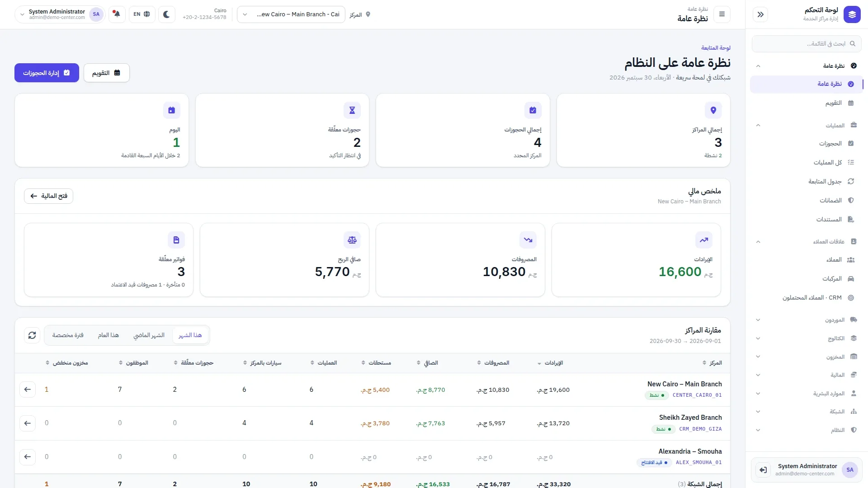Click the جدول المتابعة refresh icon in sidebar
Screen dimensions: 868x488
(x=851, y=182)
